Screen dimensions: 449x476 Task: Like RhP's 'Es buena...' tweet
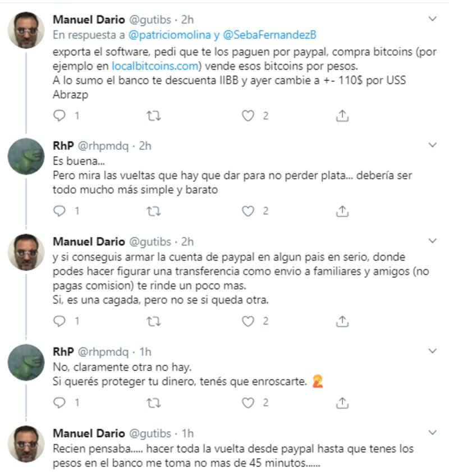pyautogui.click(x=248, y=211)
